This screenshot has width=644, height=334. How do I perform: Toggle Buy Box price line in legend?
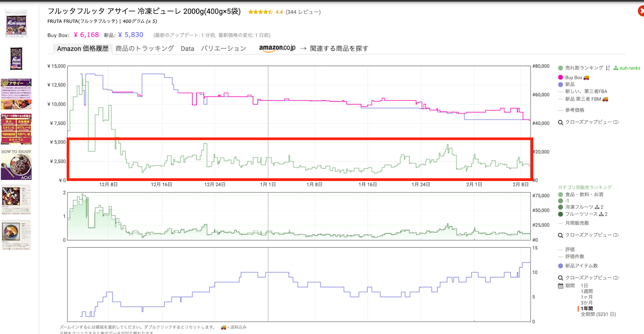point(573,77)
